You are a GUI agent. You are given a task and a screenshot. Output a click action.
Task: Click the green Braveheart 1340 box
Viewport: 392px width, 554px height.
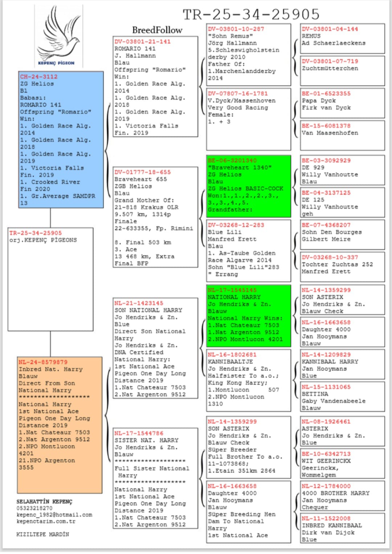(x=249, y=186)
